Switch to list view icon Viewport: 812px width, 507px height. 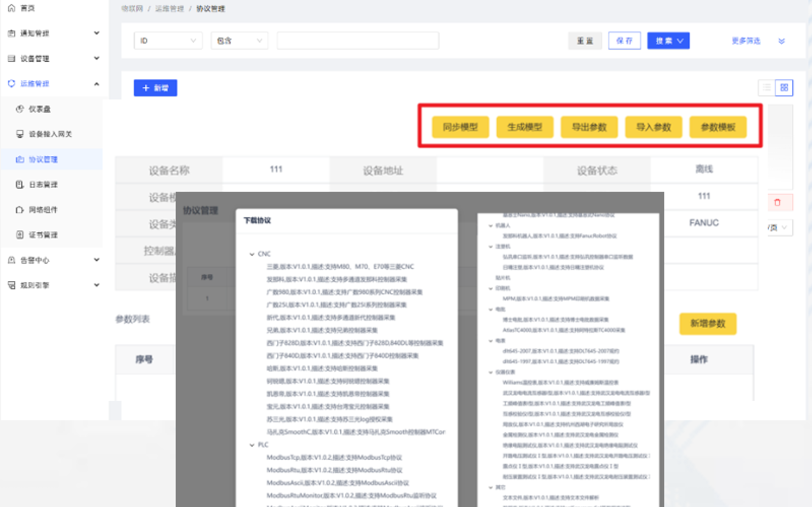[767, 88]
